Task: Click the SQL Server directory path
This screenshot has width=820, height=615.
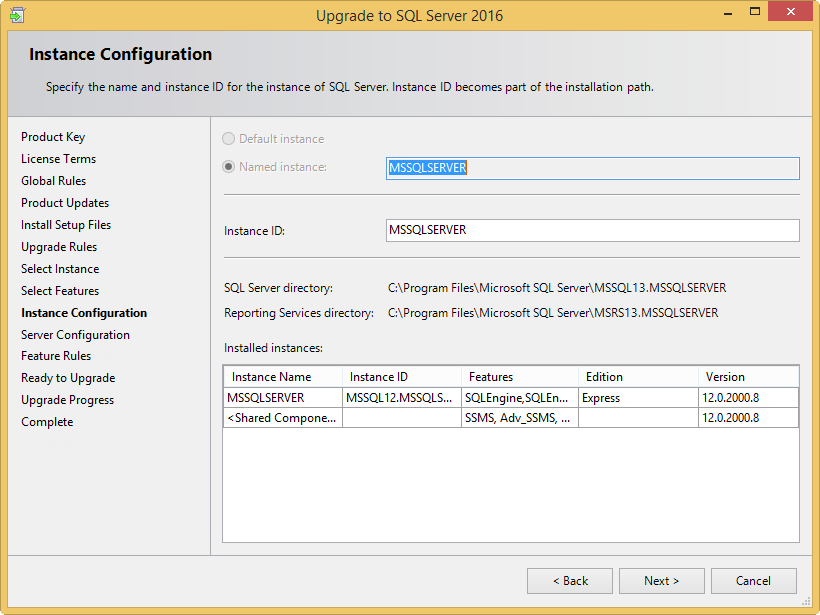Action: click(x=557, y=288)
